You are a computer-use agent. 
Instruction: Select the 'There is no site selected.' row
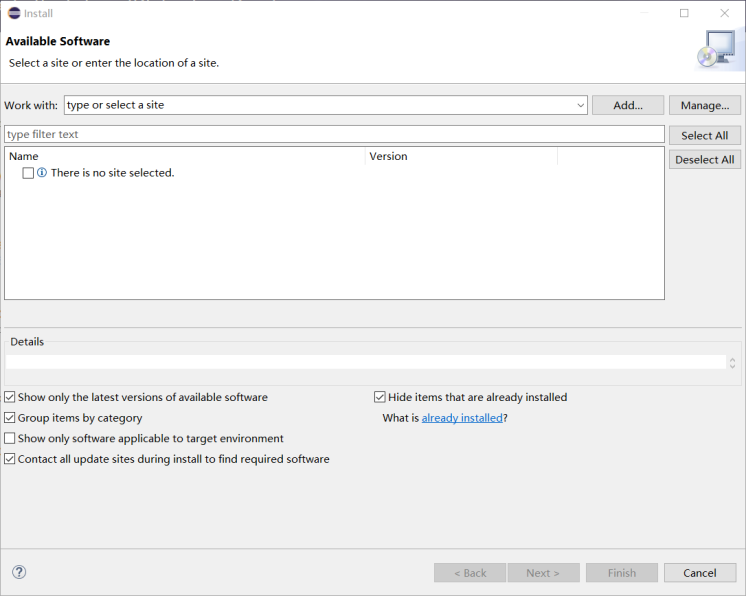coord(112,173)
